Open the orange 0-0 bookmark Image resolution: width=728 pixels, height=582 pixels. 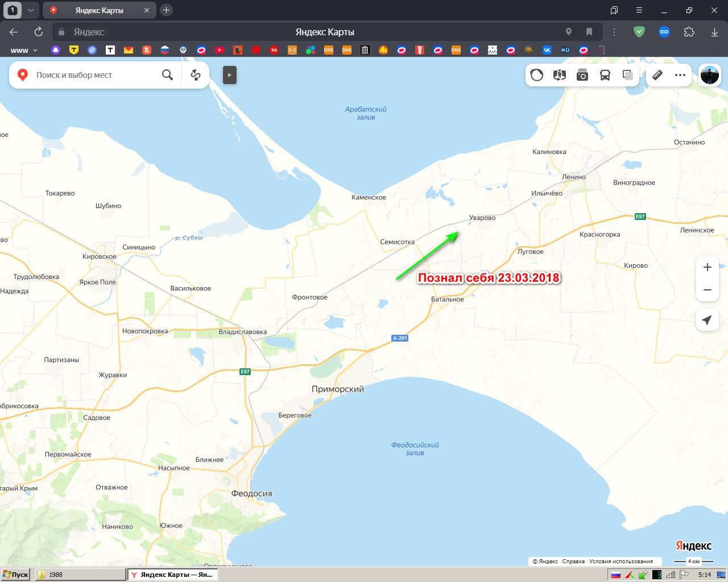[292, 50]
